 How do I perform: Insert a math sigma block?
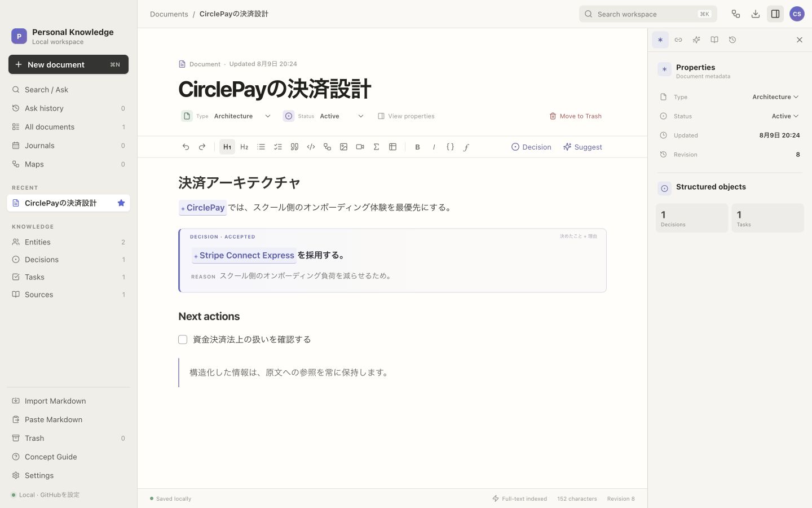pyautogui.click(x=376, y=147)
